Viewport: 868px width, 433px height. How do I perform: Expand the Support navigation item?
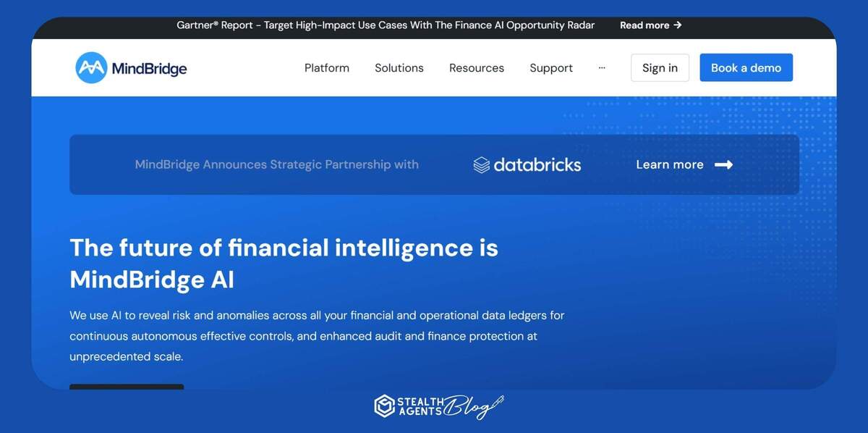click(551, 68)
